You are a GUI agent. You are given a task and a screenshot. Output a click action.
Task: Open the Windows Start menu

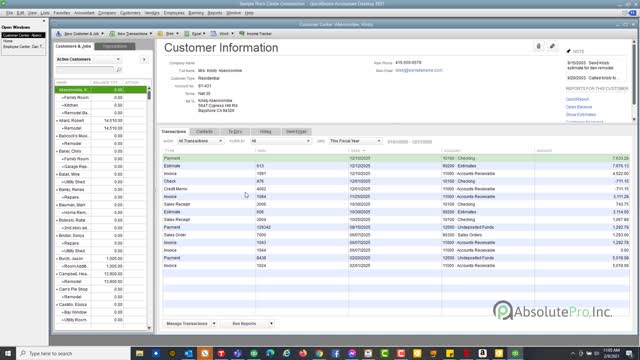tap(8, 353)
